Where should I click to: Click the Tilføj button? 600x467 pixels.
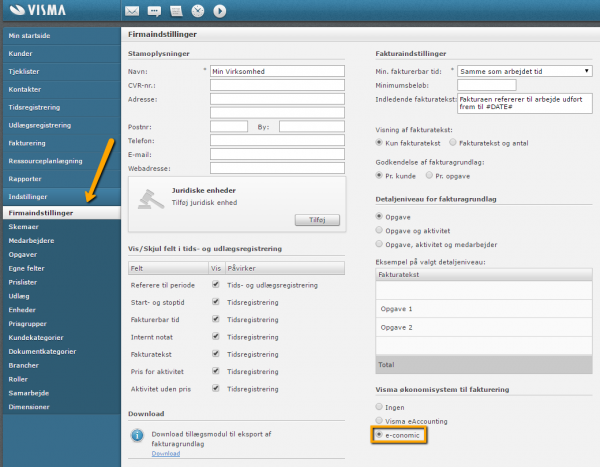tap(317, 220)
